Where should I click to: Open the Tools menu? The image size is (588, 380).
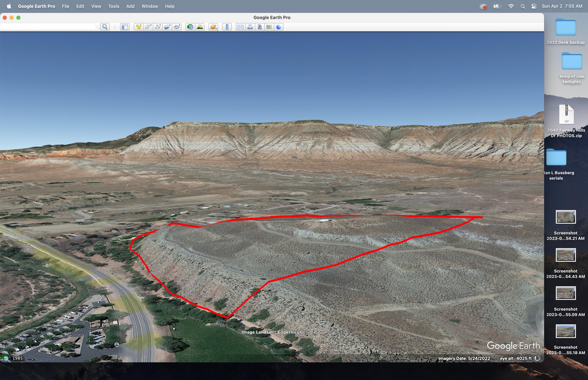(113, 6)
